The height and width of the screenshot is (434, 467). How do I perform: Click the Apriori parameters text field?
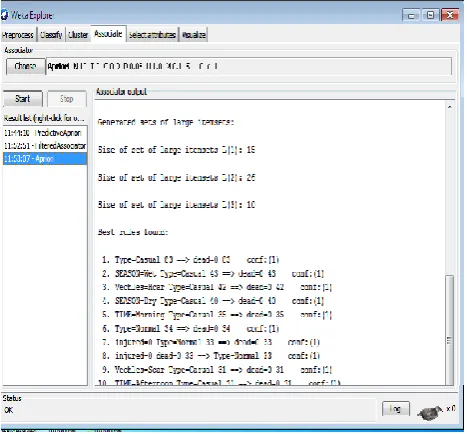pyautogui.click(x=249, y=66)
